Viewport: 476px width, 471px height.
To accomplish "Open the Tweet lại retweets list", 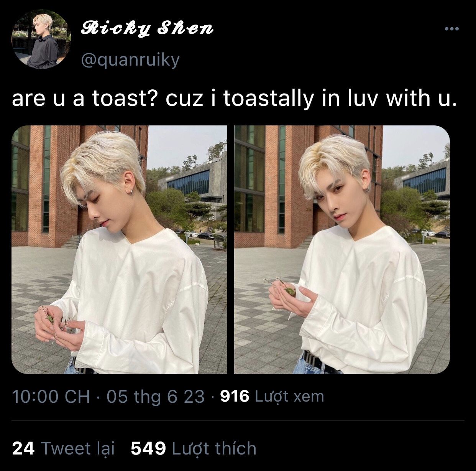I will pyautogui.click(x=77, y=448).
